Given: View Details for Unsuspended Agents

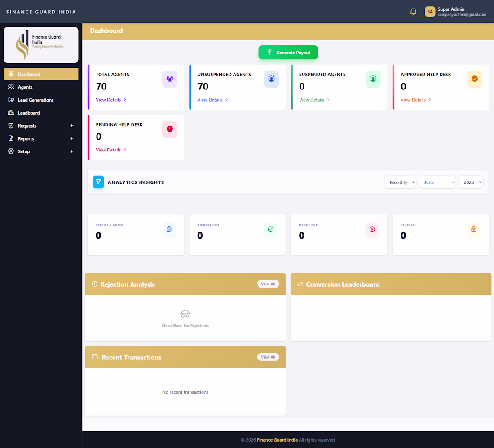Looking at the screenshot, I should coord(213,100).
